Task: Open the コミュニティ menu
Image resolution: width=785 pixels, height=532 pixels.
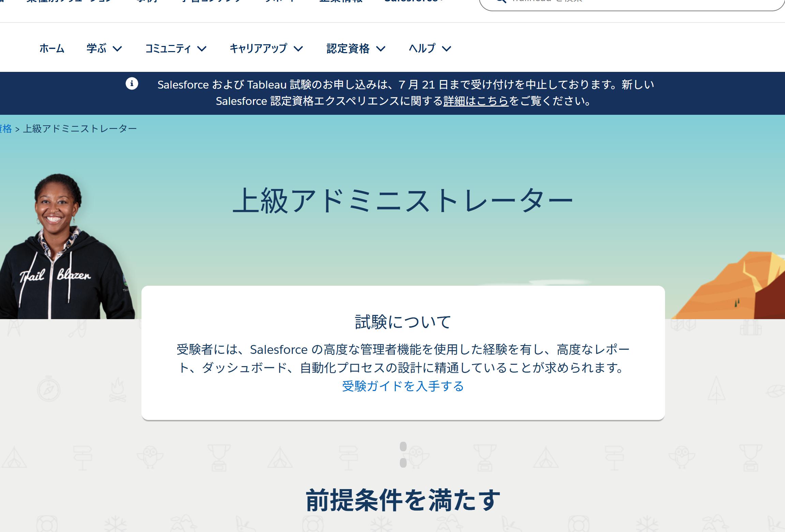Action: (x=168, y=48)
